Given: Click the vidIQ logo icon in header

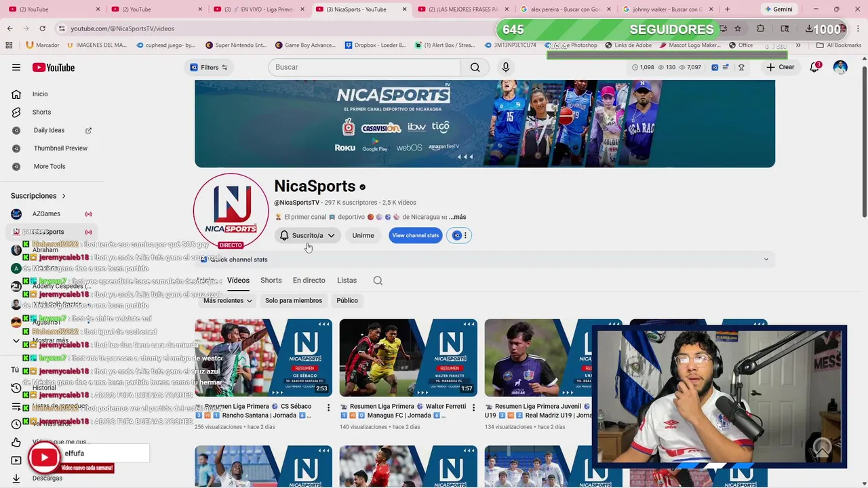Looking at the screenshot, I should coord(715,67).
